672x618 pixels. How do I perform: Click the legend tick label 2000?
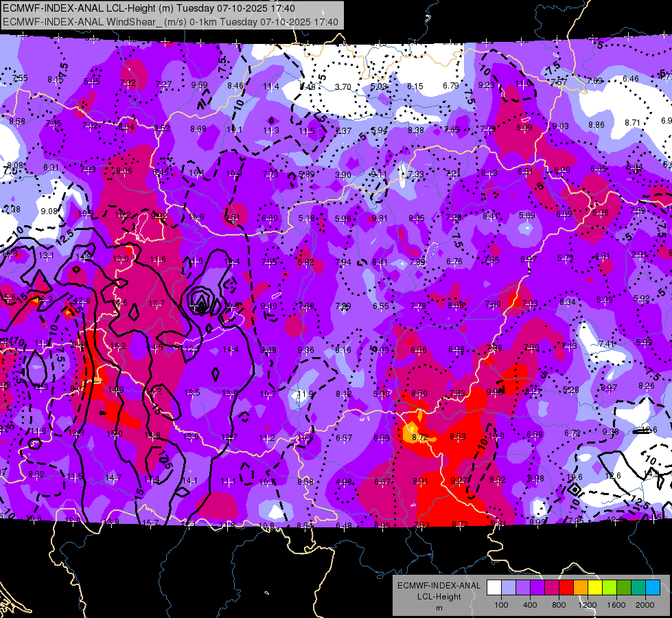[x=645, y=605]
